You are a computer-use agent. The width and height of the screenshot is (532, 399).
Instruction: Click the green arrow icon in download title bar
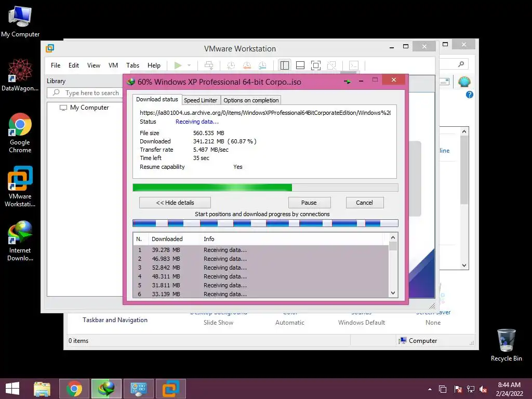348,82
